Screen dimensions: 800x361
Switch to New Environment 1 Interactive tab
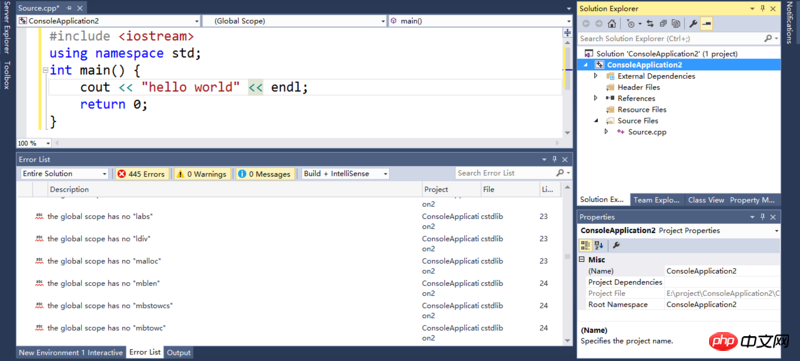(x=71, y=352)
